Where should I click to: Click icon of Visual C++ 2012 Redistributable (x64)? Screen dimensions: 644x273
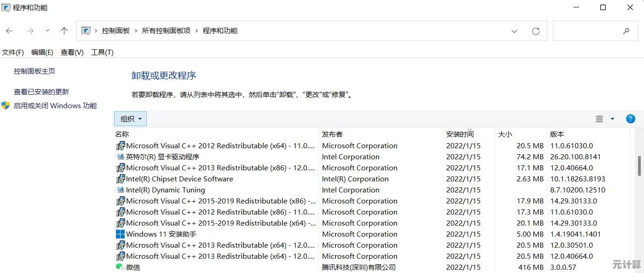[120, 146]
